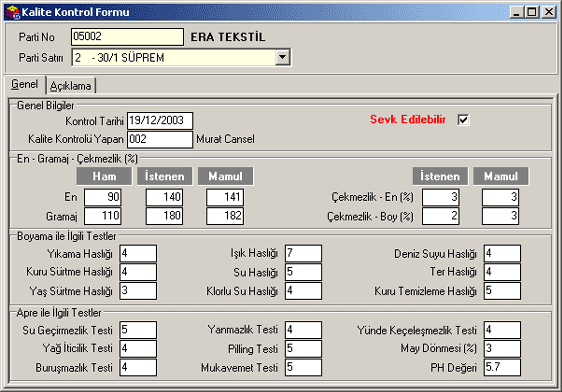Viewport: 562px width, 392px height.
Task: Minimize the Kalite Kontrol Formu window
Action: click(x=517, y=12)
